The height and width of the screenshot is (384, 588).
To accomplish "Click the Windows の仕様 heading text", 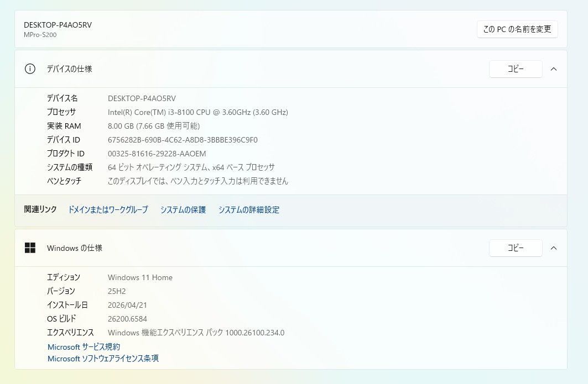I will point(75,248).
